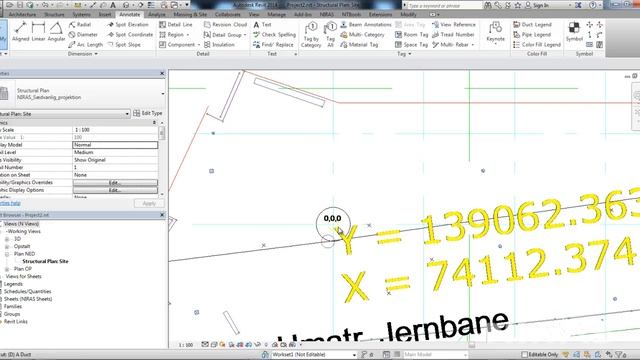Add a Tread Number annotation

[x=453, y=35]
